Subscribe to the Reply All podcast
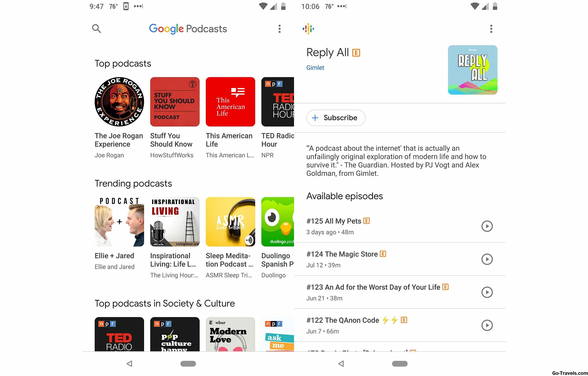Image resolution: width=588 pixels, height=376 pixels. pyautogui.click(x=336, y=118)
